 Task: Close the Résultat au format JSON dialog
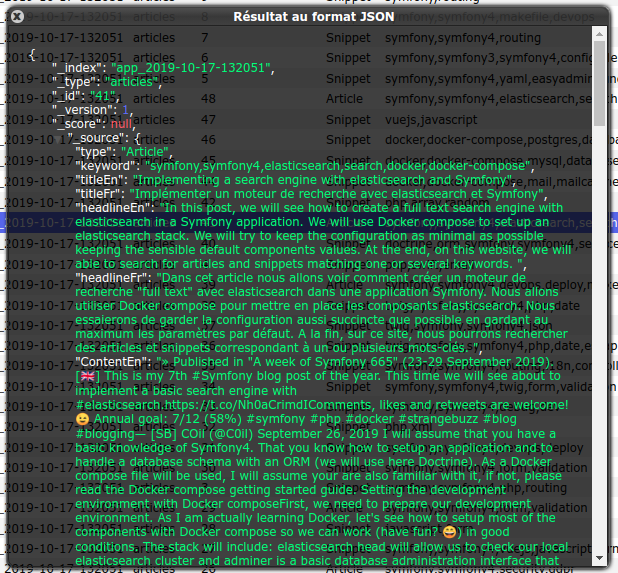coord(17,16)
